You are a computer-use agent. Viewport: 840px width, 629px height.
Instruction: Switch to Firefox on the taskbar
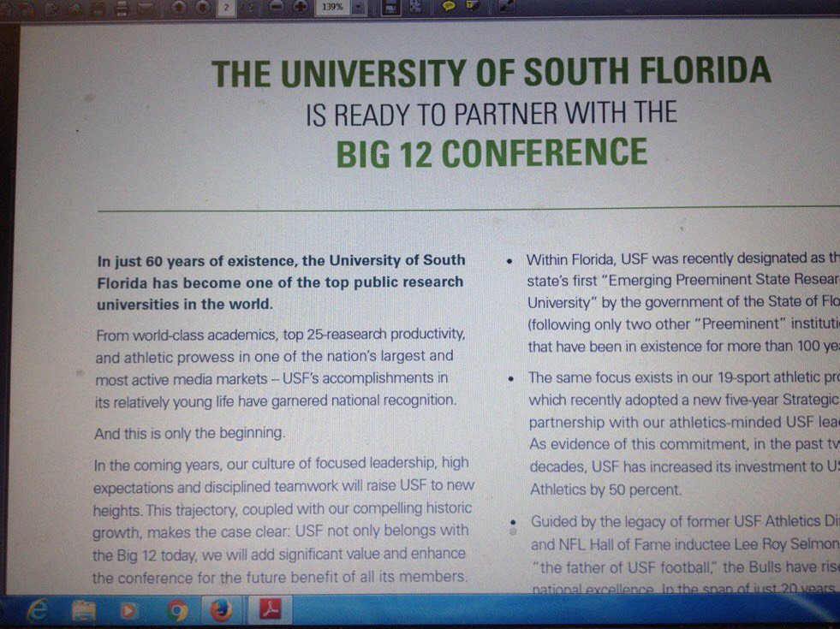[221, 610]
